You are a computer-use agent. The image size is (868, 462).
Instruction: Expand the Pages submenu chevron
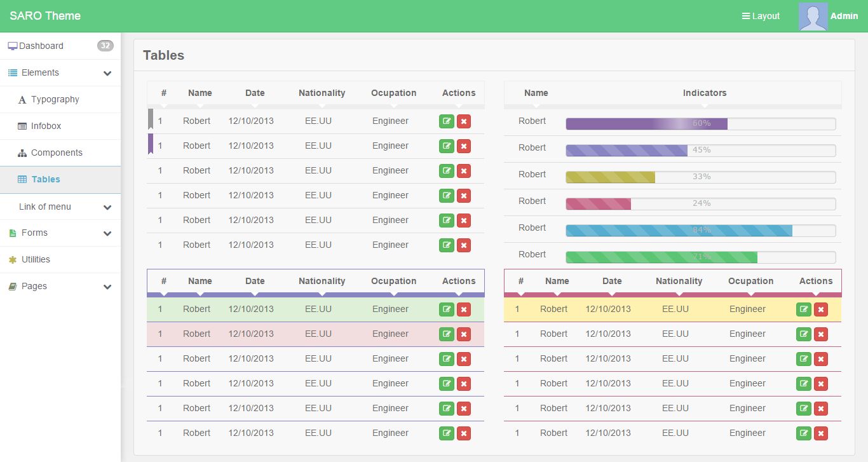[x=107, y=287]
